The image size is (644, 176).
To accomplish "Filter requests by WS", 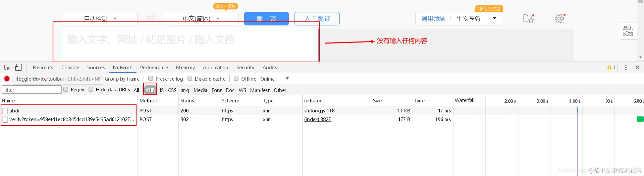I will pyautogui.click(x=243, y=90).
